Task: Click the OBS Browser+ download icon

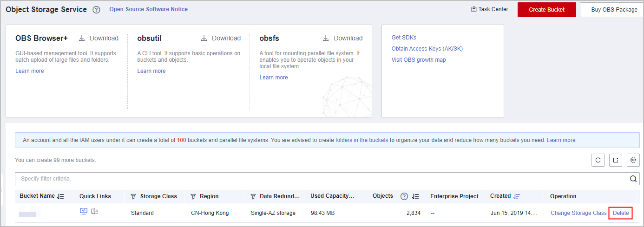Action: click(x=82, y=39)
